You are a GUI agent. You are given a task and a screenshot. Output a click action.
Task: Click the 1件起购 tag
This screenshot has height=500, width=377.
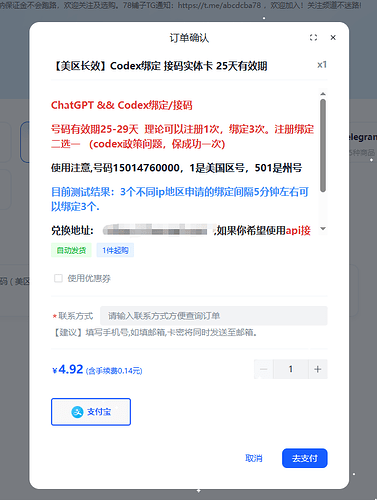[115, 250]
